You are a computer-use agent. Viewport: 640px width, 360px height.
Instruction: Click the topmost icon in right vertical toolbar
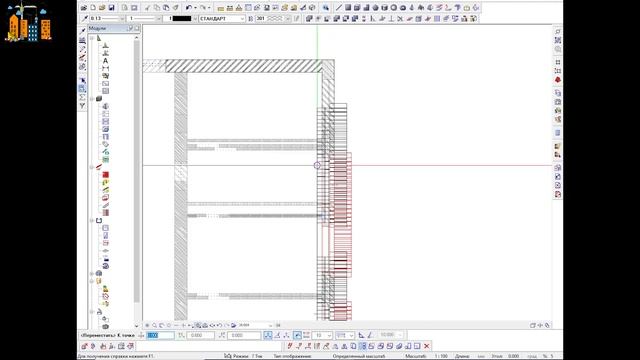click(558, 31)
